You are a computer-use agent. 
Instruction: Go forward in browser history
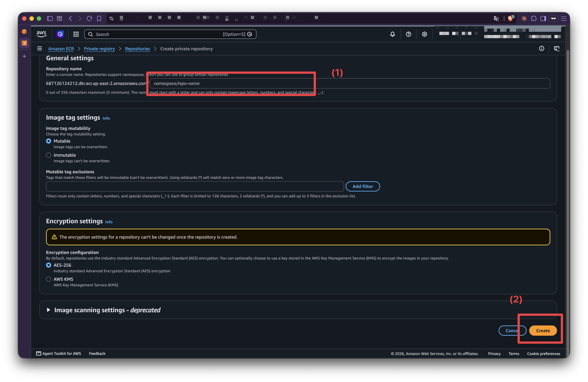pos(80,19)
